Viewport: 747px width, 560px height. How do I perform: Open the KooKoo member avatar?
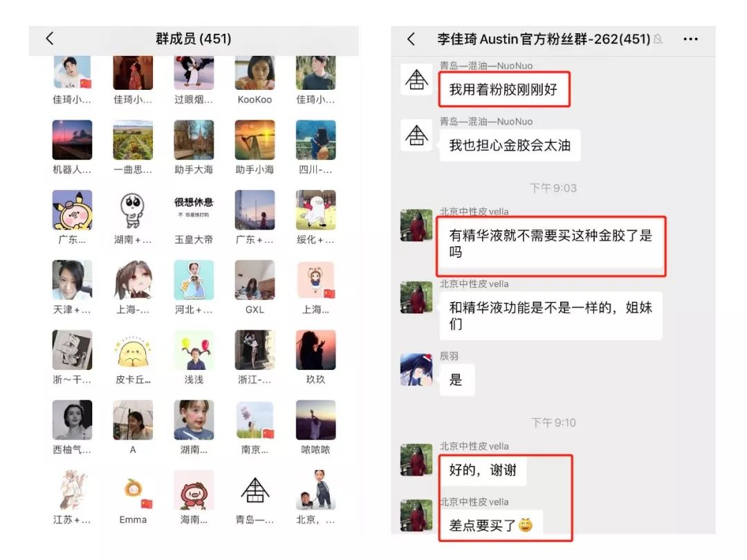255,73
